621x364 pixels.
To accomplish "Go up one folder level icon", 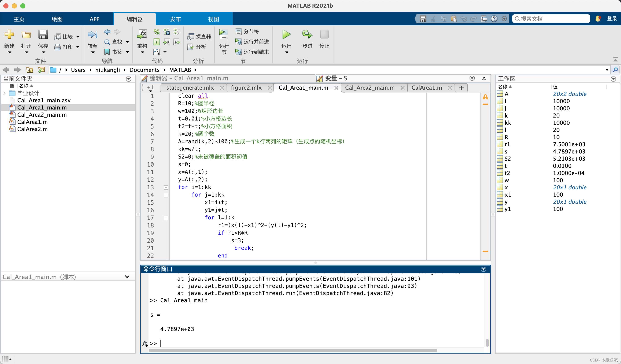I will (30, 70).
